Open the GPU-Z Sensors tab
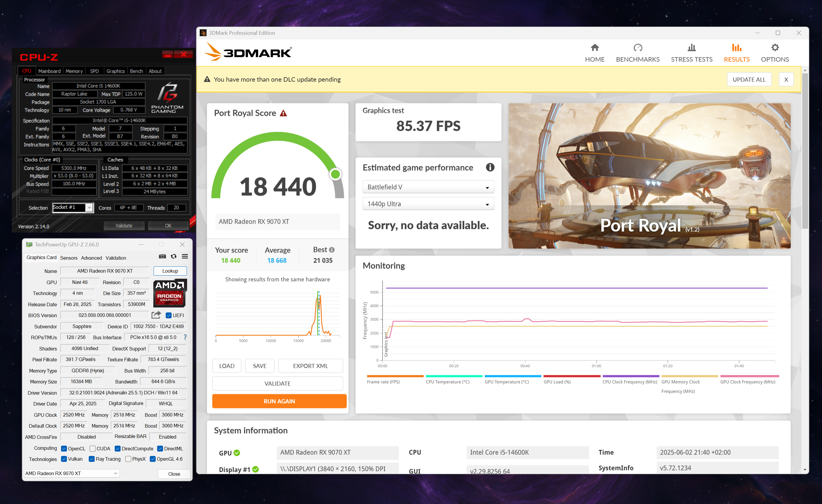 (x=69, y=258)
